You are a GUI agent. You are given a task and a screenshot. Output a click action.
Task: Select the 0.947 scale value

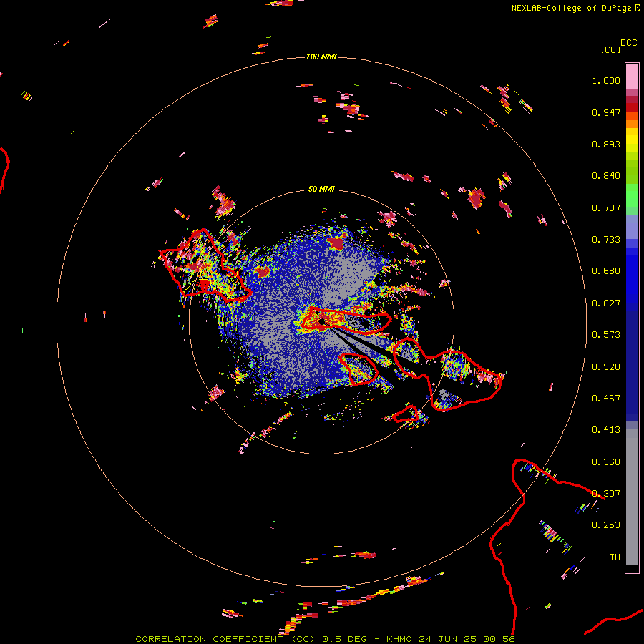coord(606,112)
